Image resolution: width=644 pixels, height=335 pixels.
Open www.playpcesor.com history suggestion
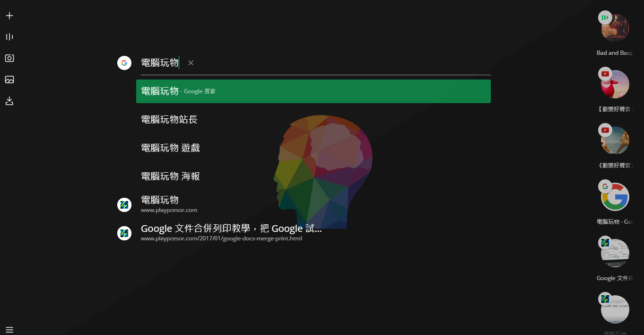click(x=313, y=204)
